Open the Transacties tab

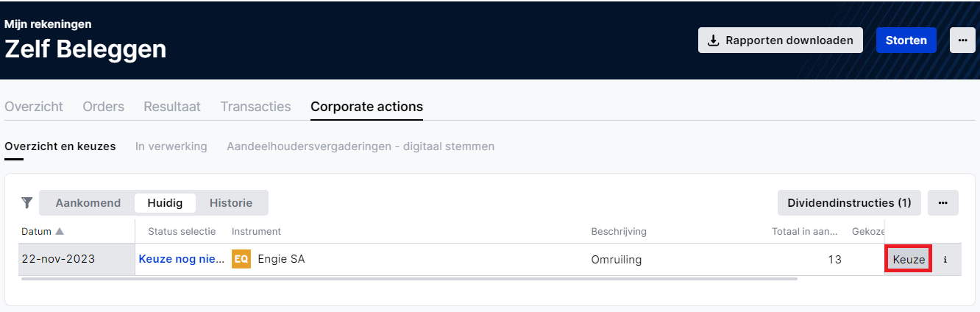pos(256,107)
